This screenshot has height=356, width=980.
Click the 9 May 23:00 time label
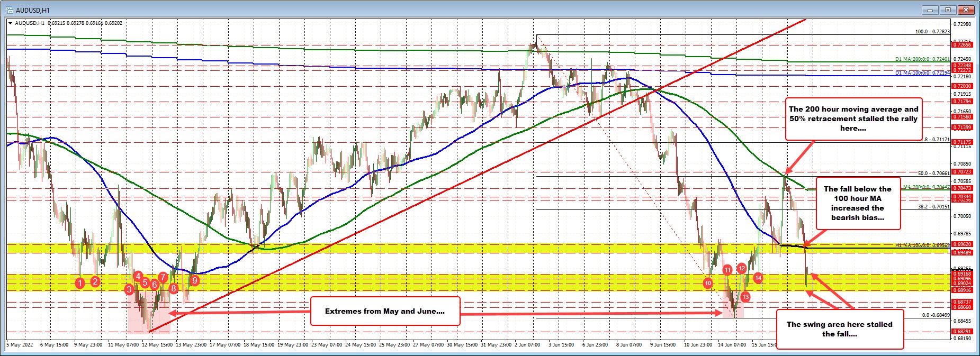tap(89, 344)
